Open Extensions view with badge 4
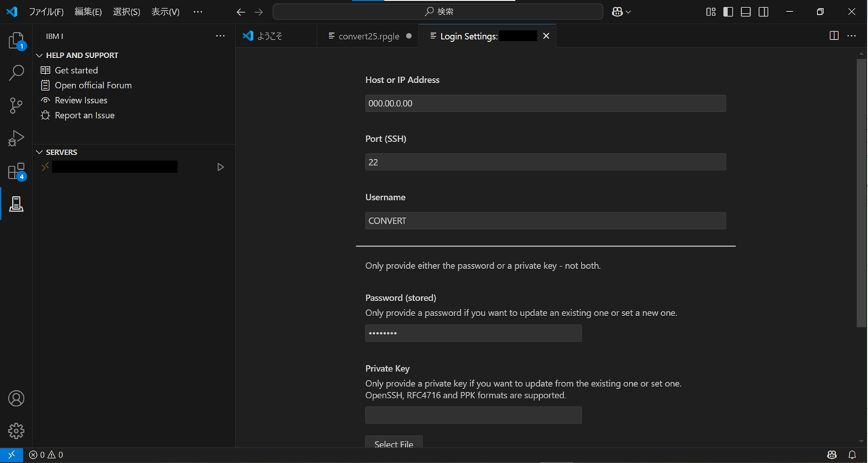Image resolution: width=868 pixels, height=463 pixels. click(16, 171)
